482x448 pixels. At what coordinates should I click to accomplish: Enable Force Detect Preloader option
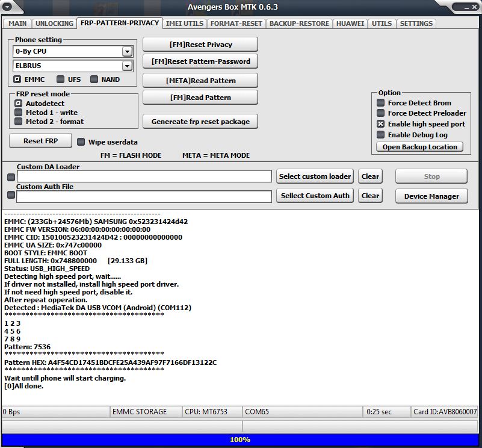pyautogui.click(x=380, y=113)
